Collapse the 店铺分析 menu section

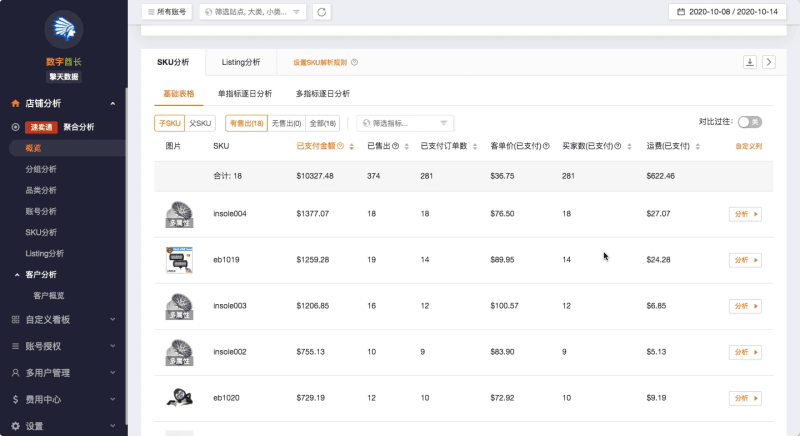[112, 104]
